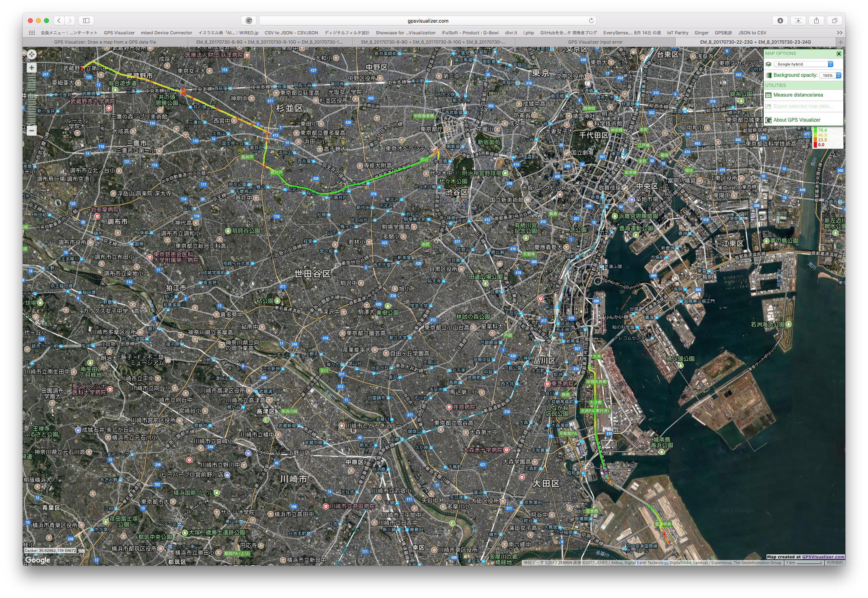
Task: Open GPS軌跡 bookmark
Action: pos(723,33)
